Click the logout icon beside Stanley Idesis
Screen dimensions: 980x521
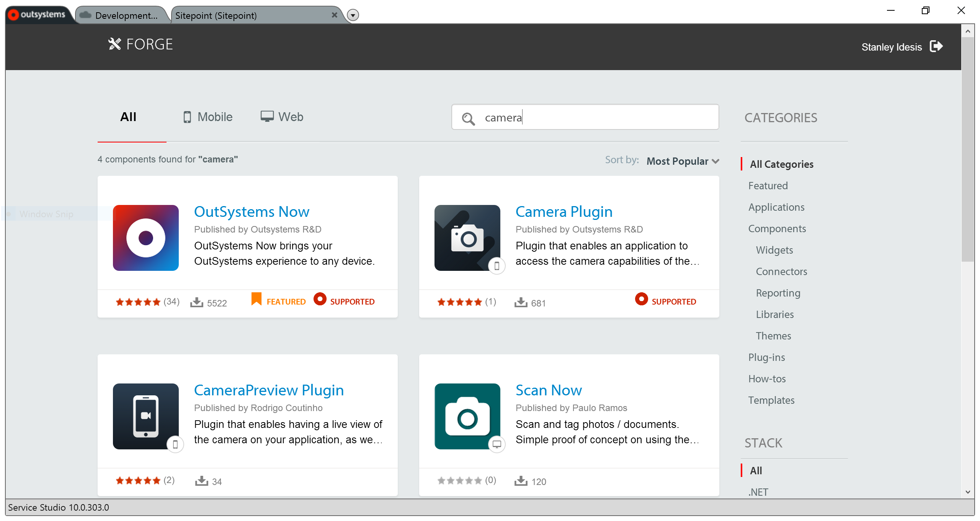point(936,46)
